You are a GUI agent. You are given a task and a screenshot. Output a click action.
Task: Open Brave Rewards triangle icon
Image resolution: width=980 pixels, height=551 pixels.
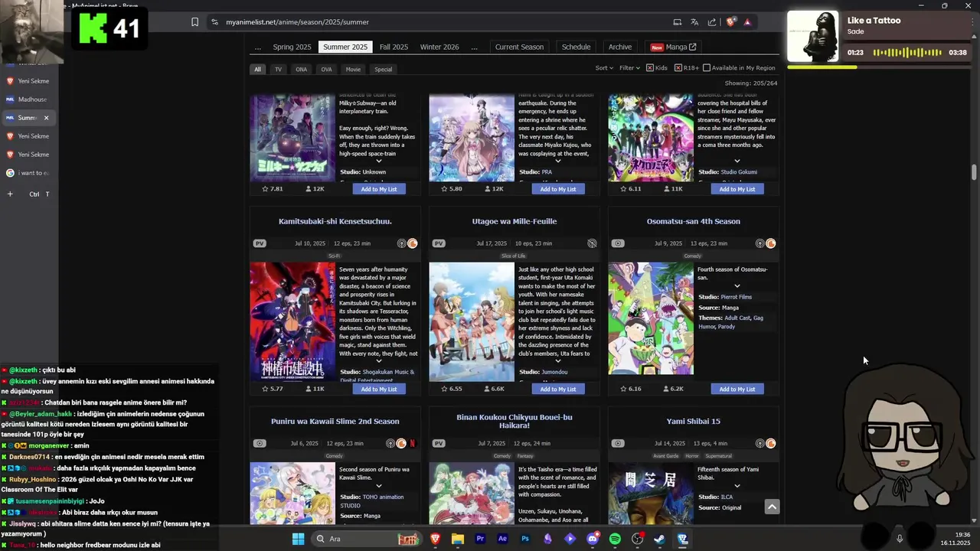[x=747, y=22]
